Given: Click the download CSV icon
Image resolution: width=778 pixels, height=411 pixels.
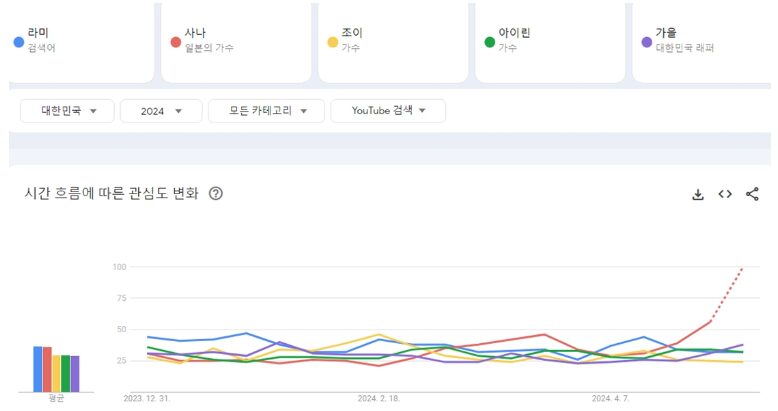Looking at the screenshot, I should click(x=698, y=194).
